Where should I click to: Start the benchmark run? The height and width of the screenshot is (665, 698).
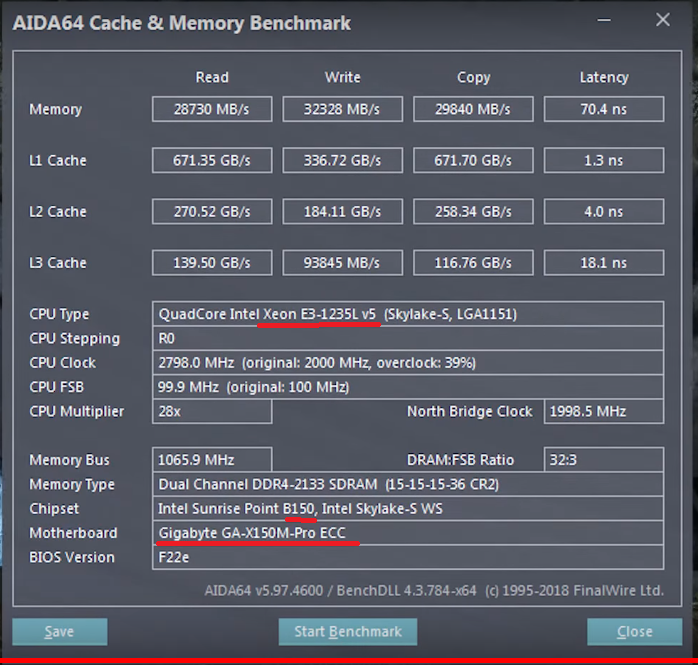(348, 631)
